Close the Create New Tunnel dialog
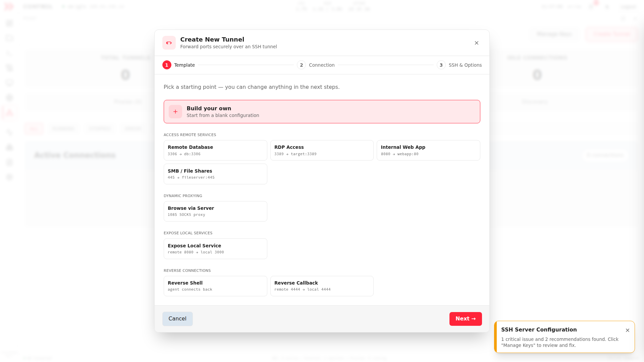The height and width of the screenshot is (362, 644). [x=477, y=43]
